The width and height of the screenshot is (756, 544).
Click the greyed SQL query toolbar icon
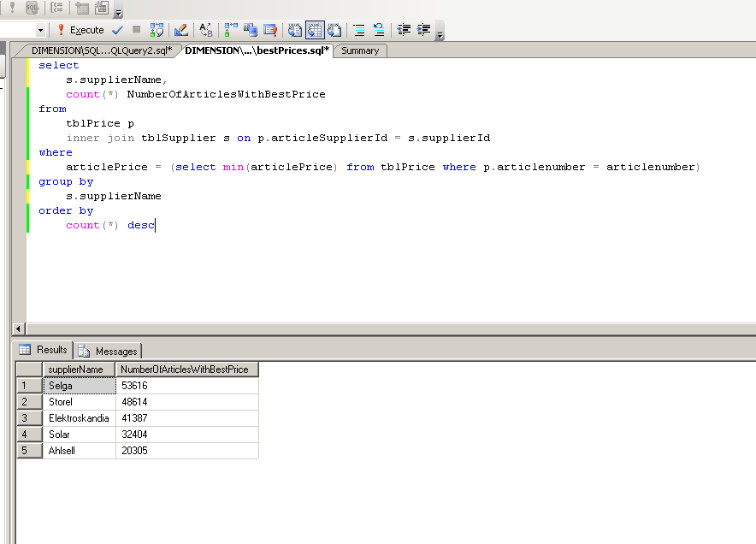coord(32,8)
